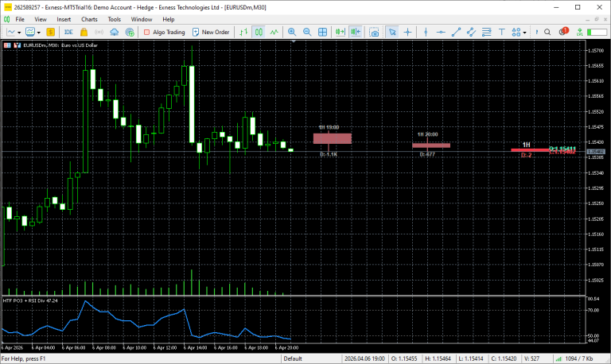Toggle Algo Trading on

click(x=164, y=32)
